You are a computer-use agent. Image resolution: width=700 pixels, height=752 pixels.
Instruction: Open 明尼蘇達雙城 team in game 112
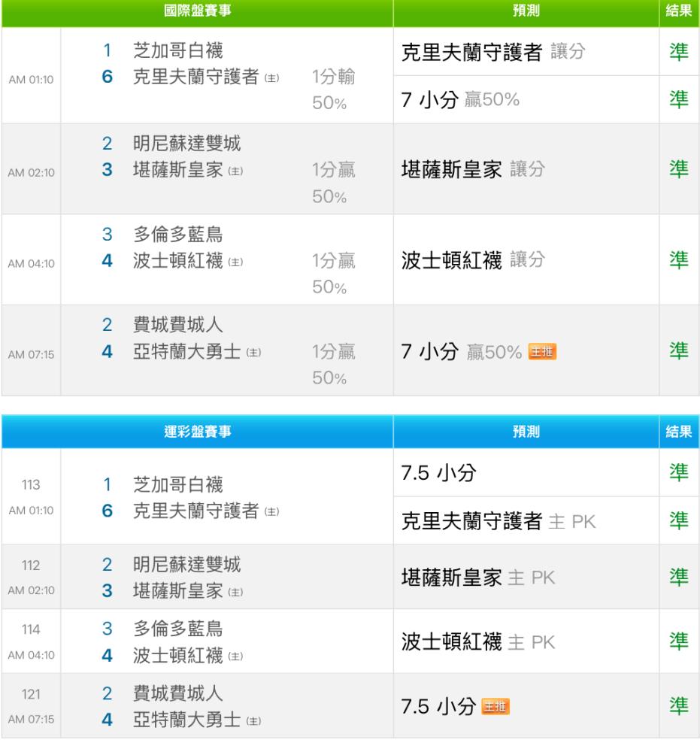(x=186, y=565)
